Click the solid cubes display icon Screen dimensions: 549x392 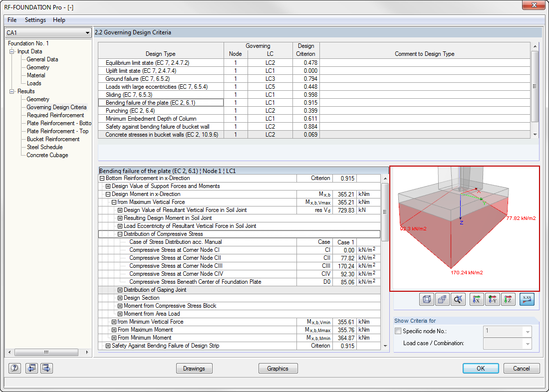pyautogui.click(x=443, y=300)
